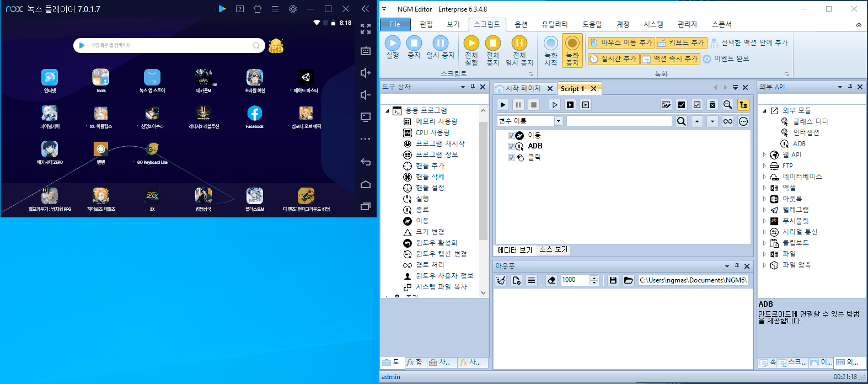Open the Facebook app in Nox player

tap(254, 117)
